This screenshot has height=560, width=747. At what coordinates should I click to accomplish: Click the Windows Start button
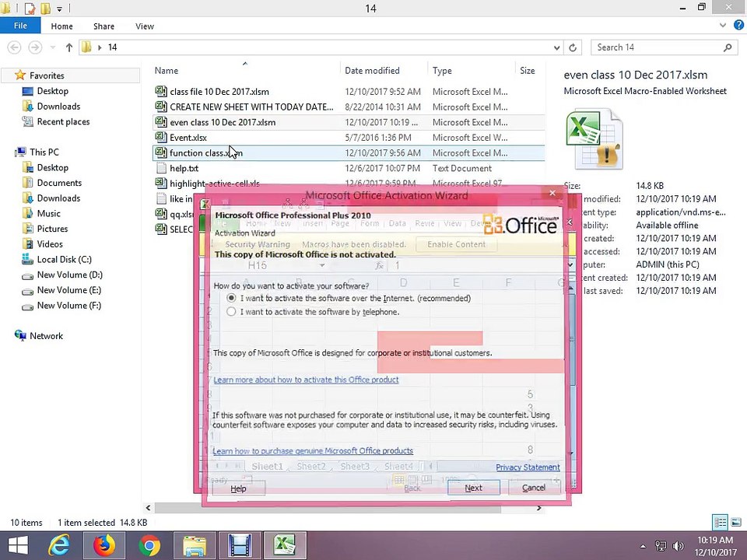tap(18, 545)
